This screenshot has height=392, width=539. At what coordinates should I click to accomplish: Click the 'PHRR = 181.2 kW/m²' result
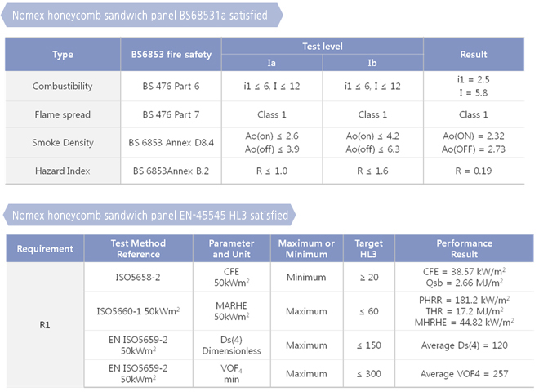[x=464, y=301]
